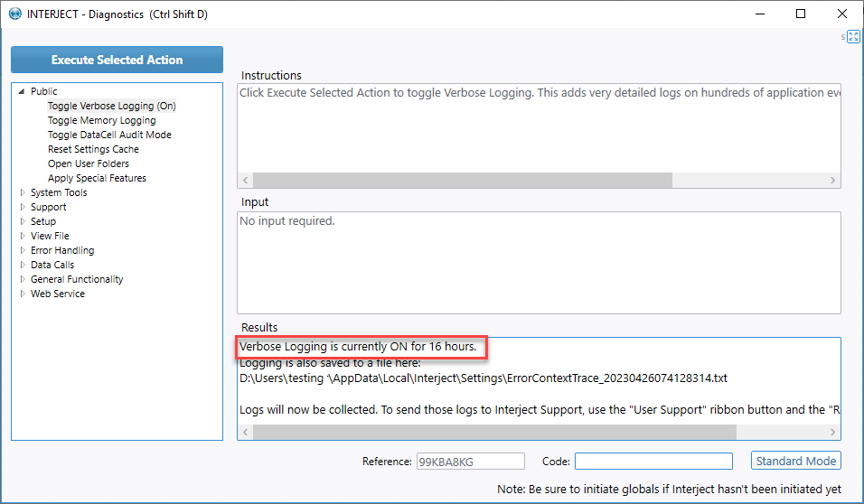Click the View File tree label
Screen dimensions: 864x504
click(x=50, y=236)
